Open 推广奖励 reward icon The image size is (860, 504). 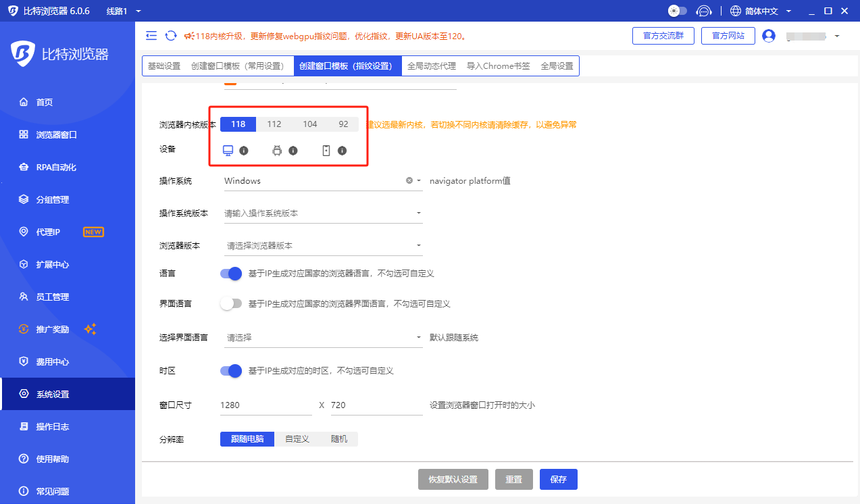[24, 330]
